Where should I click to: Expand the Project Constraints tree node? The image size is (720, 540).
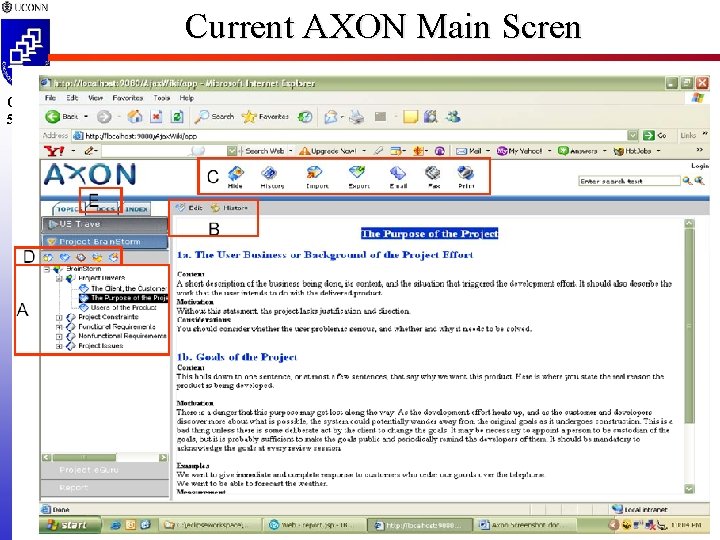[59, 317]
